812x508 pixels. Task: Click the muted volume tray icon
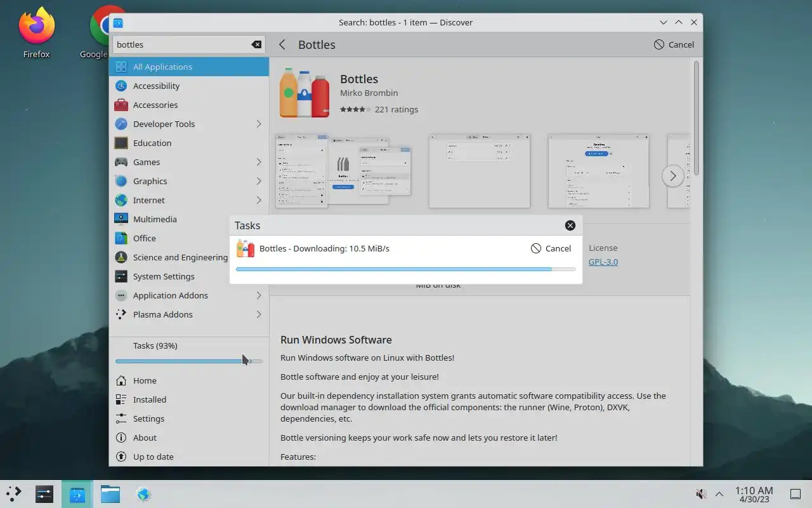701,494
